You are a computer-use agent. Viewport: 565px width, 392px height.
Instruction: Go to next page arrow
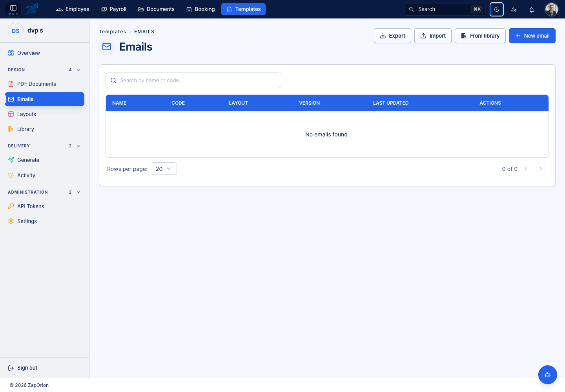(x=541, y=169)
